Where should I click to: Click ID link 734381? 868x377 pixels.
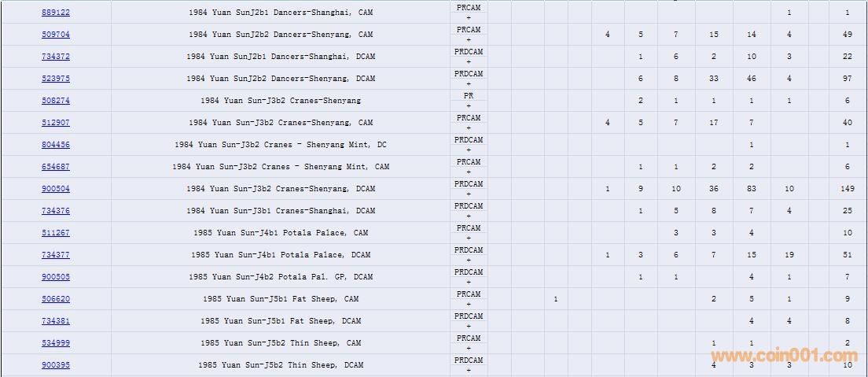point(56,321)
